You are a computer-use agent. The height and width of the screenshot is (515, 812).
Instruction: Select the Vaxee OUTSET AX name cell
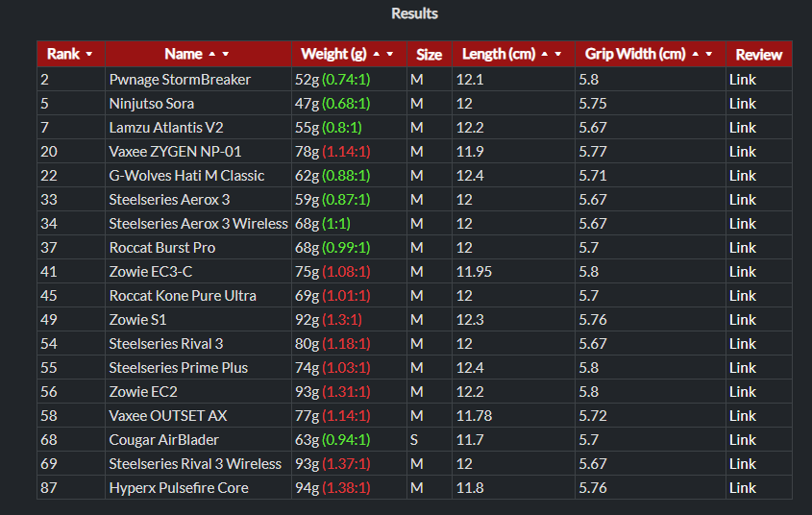[x=198, y=416]
